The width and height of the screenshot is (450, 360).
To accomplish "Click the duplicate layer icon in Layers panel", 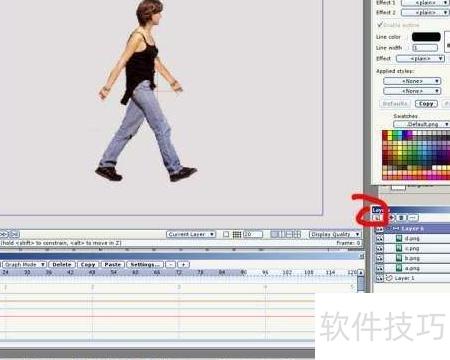I will [392, 218].
